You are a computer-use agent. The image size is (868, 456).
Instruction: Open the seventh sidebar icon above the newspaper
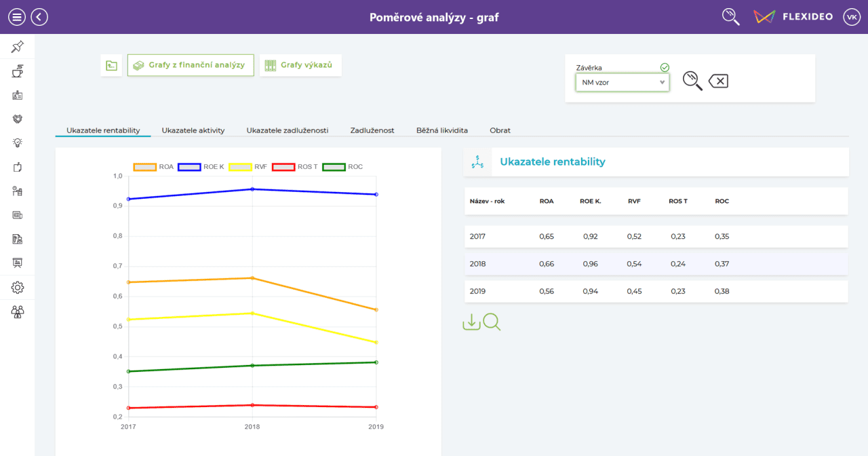click(18, 191)
